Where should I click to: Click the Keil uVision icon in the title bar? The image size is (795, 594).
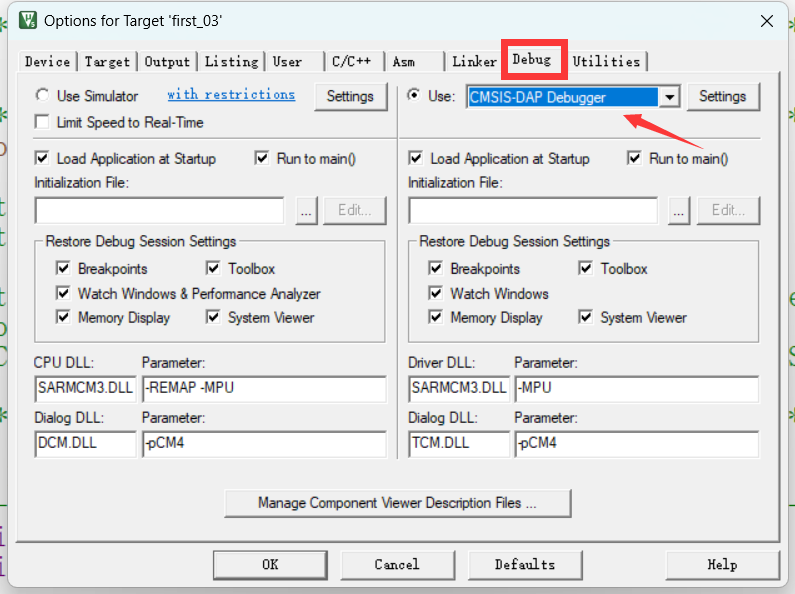(28, 21)
